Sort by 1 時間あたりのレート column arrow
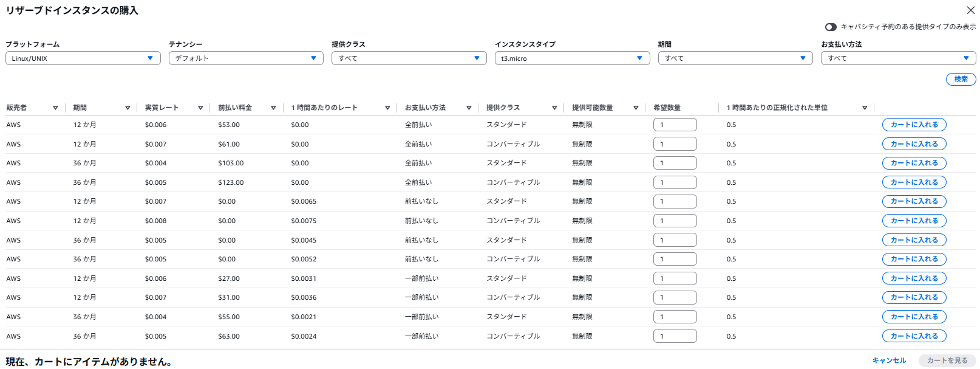980x369 pixels. [x=387, y=108]
